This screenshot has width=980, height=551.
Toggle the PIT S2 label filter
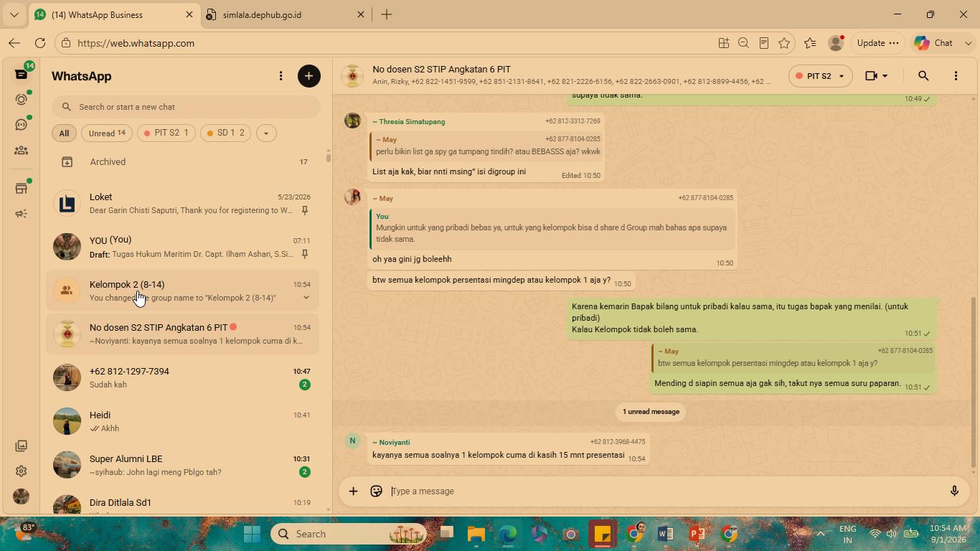[x=166, y=133]
